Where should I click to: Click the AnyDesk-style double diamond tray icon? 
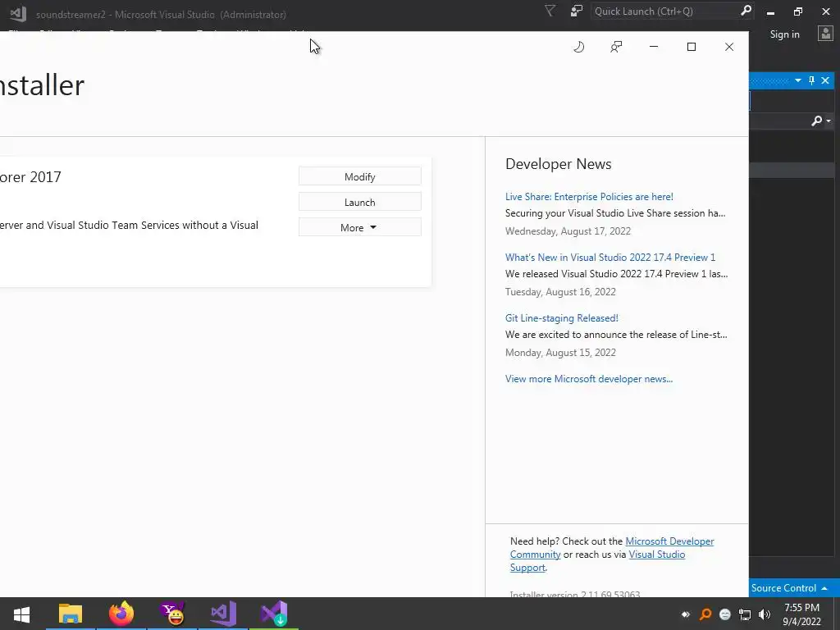685,614
